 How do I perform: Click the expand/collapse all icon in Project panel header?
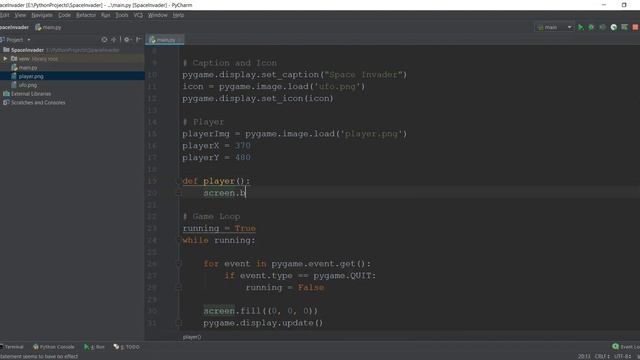[115, 40]
